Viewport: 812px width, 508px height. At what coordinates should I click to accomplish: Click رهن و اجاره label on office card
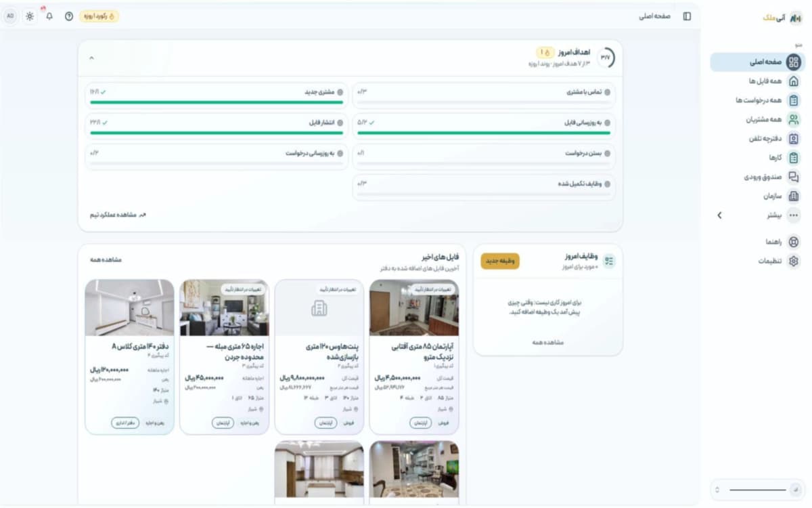click(156, 423)
